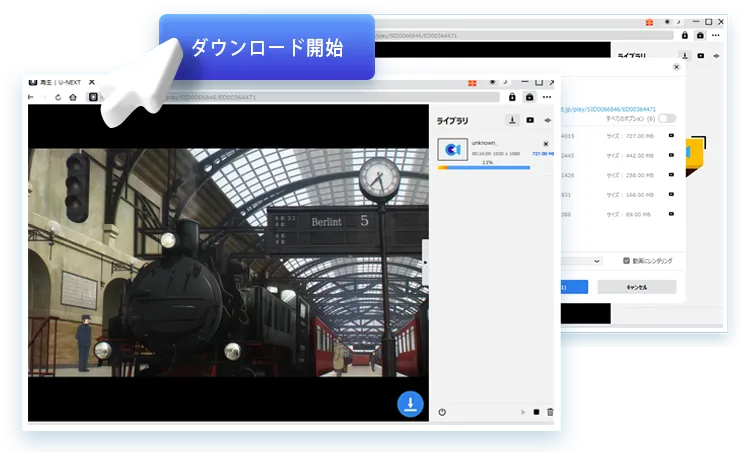This screenshot has width=750, height=452.
Task: Toggle the 動画にレンダリング checkbox
Action: 626,261
